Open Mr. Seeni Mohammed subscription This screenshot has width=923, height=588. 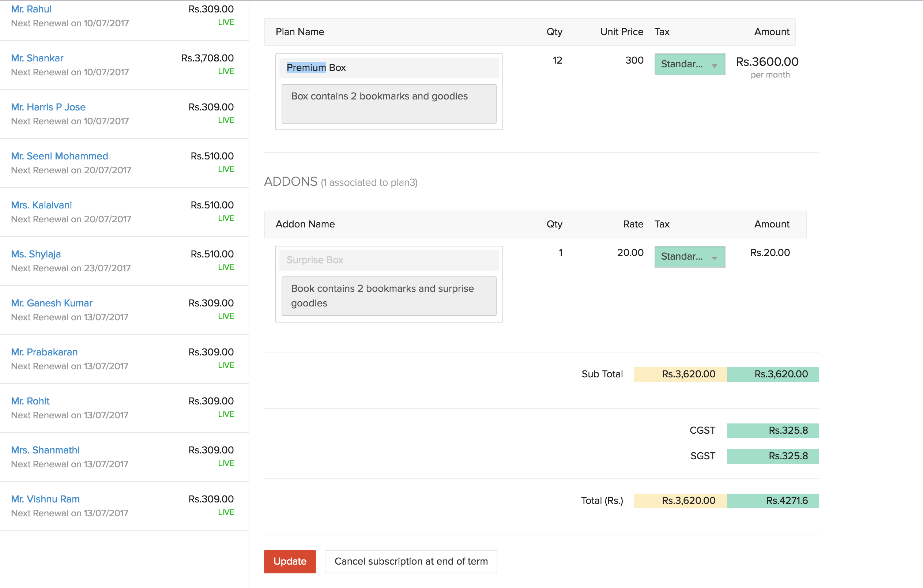click(59, 157)
